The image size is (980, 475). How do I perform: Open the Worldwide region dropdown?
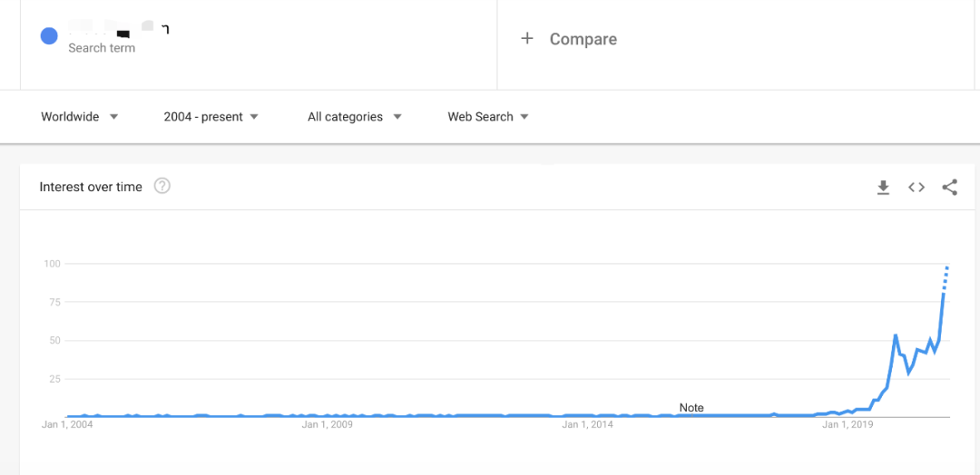pyautogui.click(x=80, y=117)
